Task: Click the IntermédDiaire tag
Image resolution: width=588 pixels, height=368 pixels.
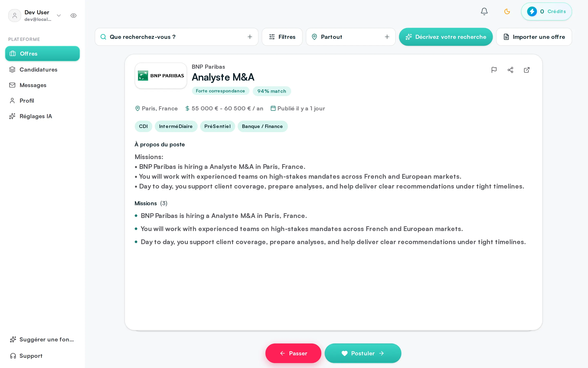Action: (x=176, y=126)
